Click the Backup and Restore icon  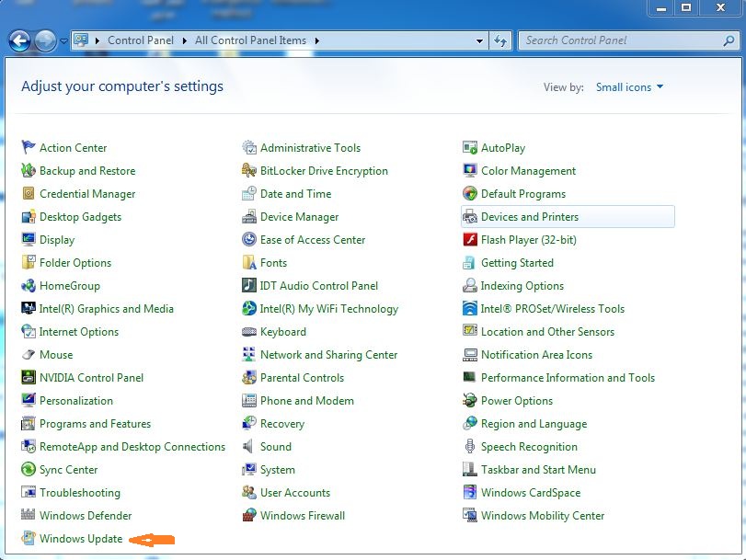pyautogui.click(x=29, y=170)
